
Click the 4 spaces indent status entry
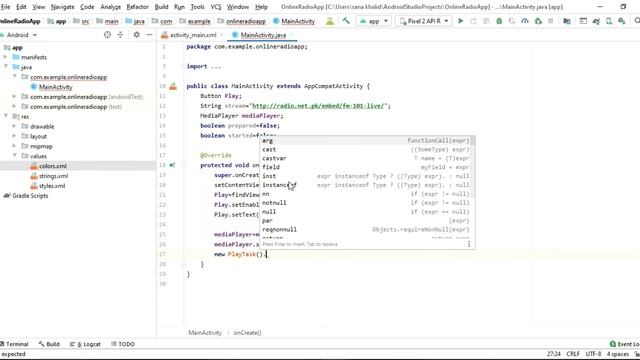(x=618, y=354)
